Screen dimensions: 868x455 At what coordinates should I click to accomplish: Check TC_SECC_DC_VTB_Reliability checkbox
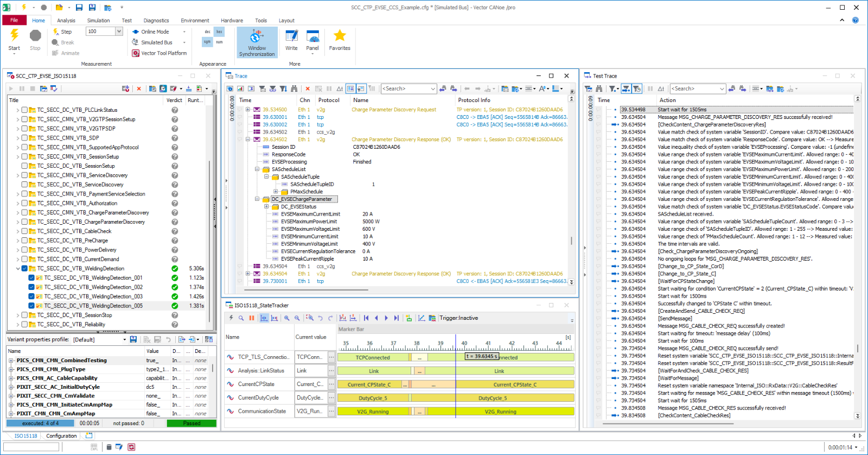24,324
